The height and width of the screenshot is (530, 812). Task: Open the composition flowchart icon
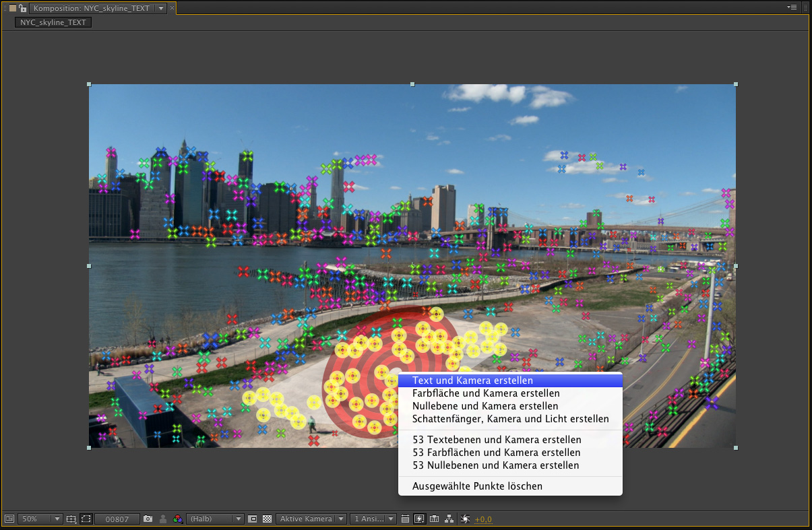(449, 519)
